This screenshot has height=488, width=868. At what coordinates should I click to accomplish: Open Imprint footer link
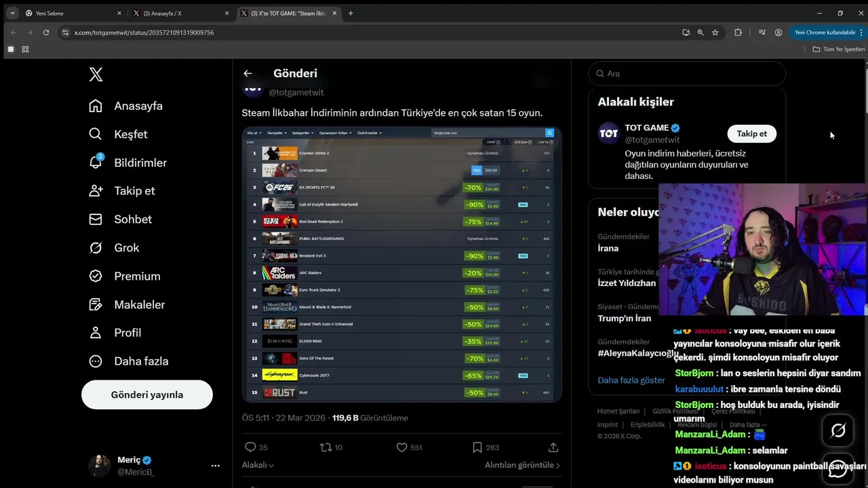[608, 425]
